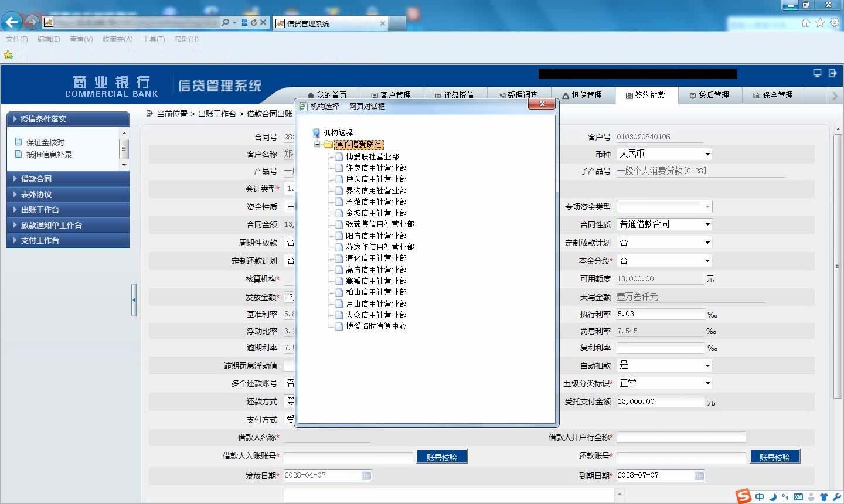Open calendar picker for 到期日期
844x504 pixels.
click(x=699, y=476)
